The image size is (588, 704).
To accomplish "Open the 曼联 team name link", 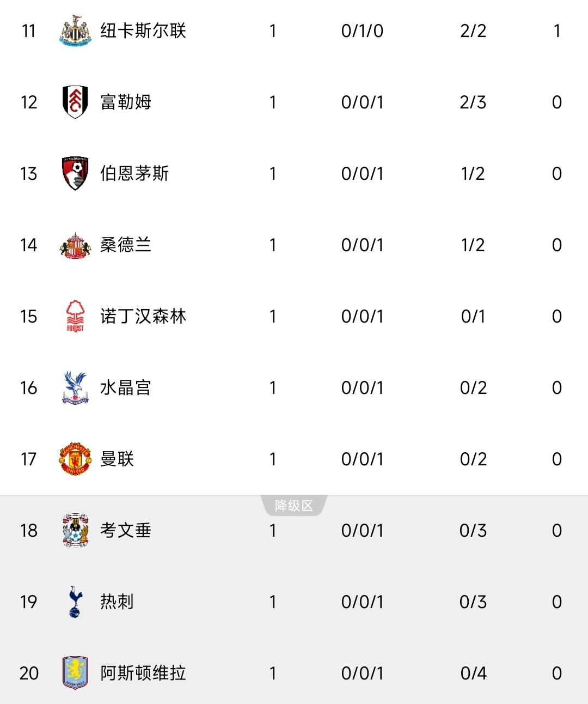I will tap(117, 459).
